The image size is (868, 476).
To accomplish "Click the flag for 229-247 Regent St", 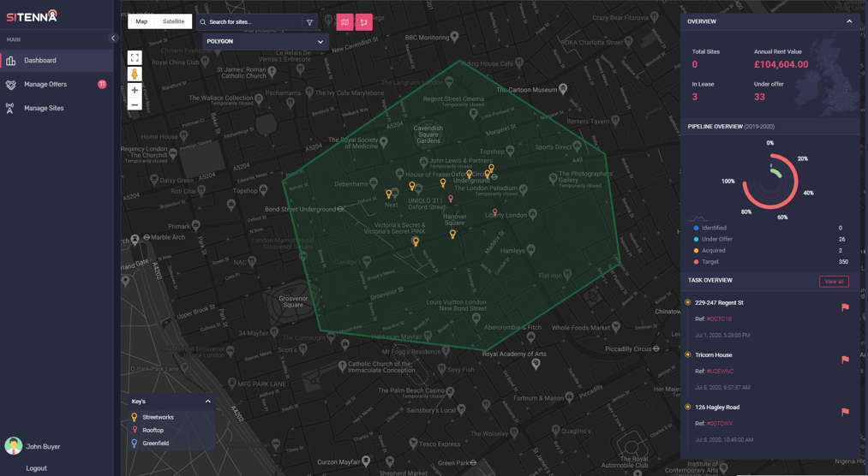I will (845, 307).
